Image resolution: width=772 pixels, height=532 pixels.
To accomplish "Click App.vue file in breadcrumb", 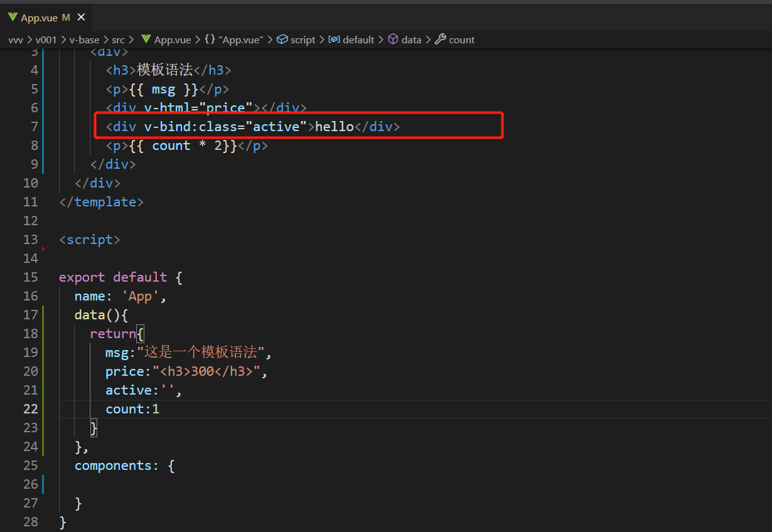I will (x=173, y=40).
